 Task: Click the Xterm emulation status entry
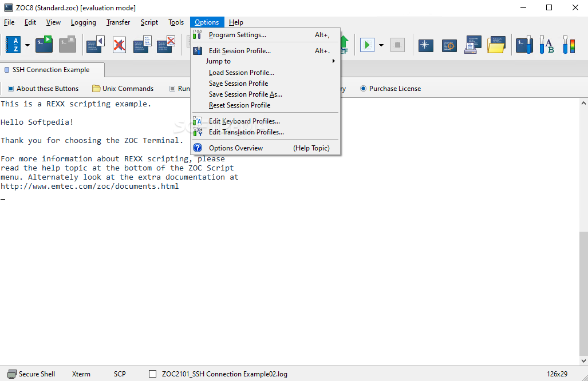81,374
